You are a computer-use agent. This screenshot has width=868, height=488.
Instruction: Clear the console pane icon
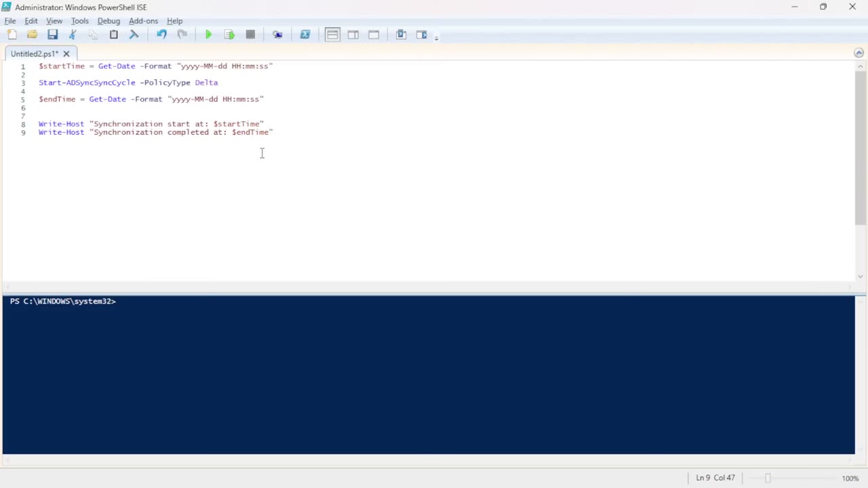[134, 35]
